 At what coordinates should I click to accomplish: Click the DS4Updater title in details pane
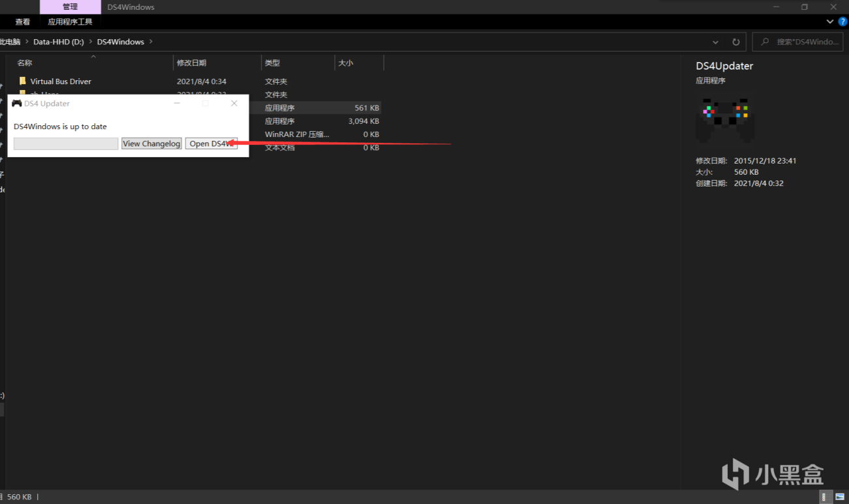pos(724,66)
